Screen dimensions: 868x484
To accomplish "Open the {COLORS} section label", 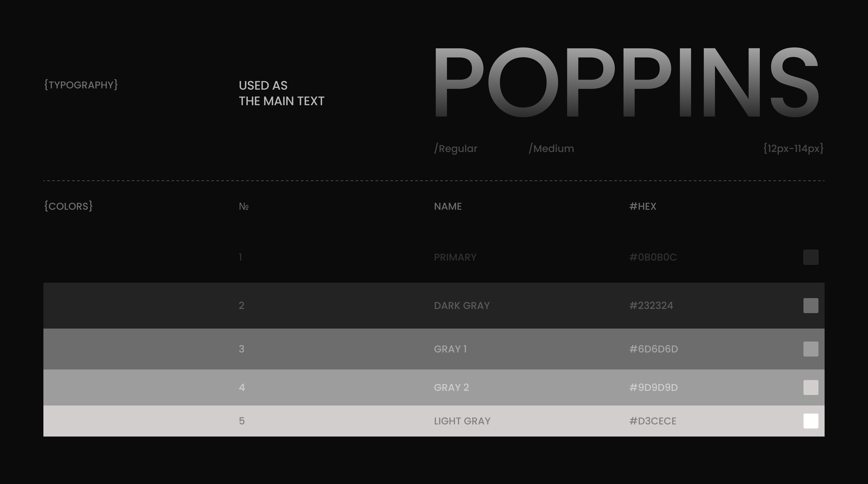I will pos(68,206).
